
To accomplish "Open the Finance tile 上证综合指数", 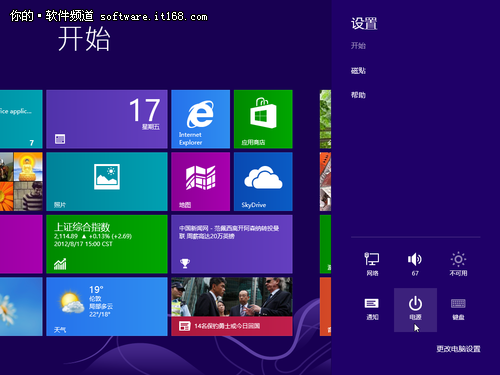I will [107, 244].
